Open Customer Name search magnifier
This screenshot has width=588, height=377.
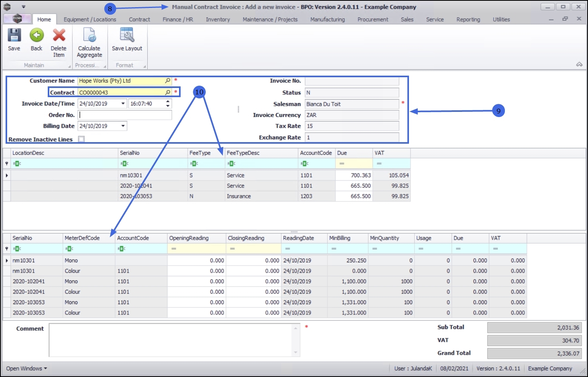click(167, 81)
